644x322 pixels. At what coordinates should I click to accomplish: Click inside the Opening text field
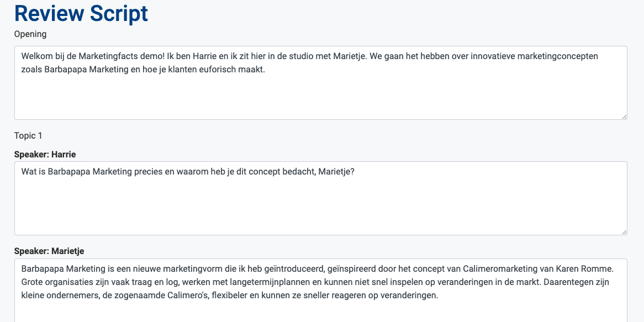pyautogui.click(x=320, y=94)
